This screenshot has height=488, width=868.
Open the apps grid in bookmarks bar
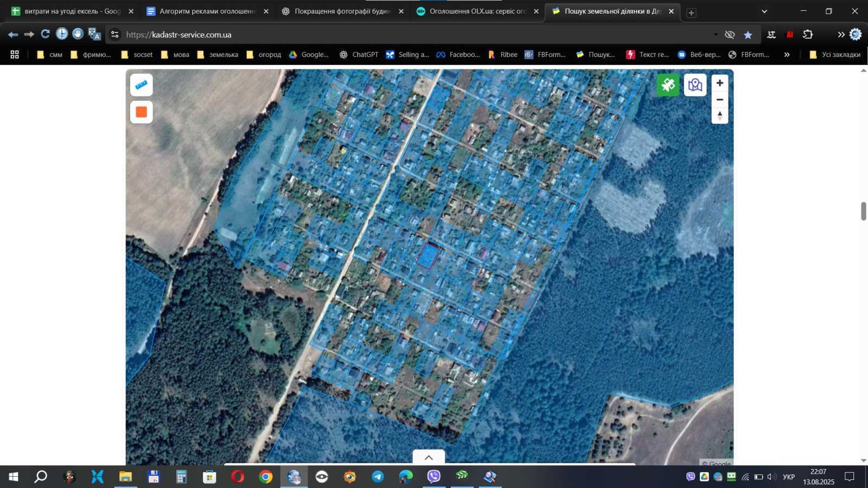point(15,55)
